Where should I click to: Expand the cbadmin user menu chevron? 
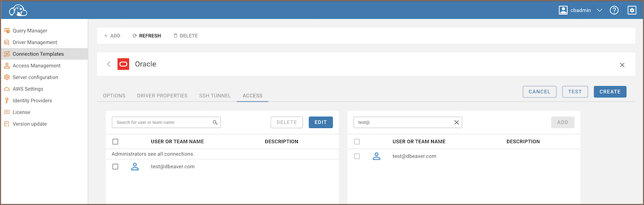pos(599,10)
